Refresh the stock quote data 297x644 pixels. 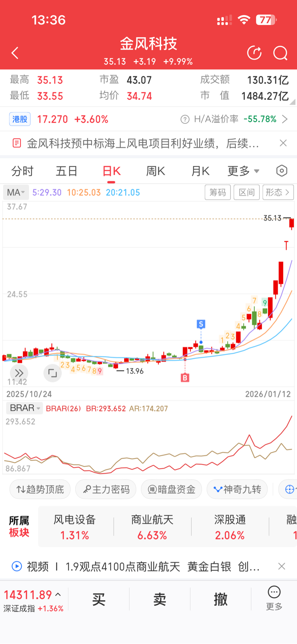[254, 53]
